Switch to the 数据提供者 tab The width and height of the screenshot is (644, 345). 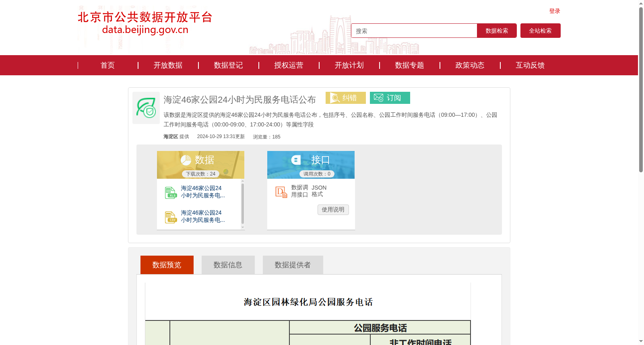[293, 265]
